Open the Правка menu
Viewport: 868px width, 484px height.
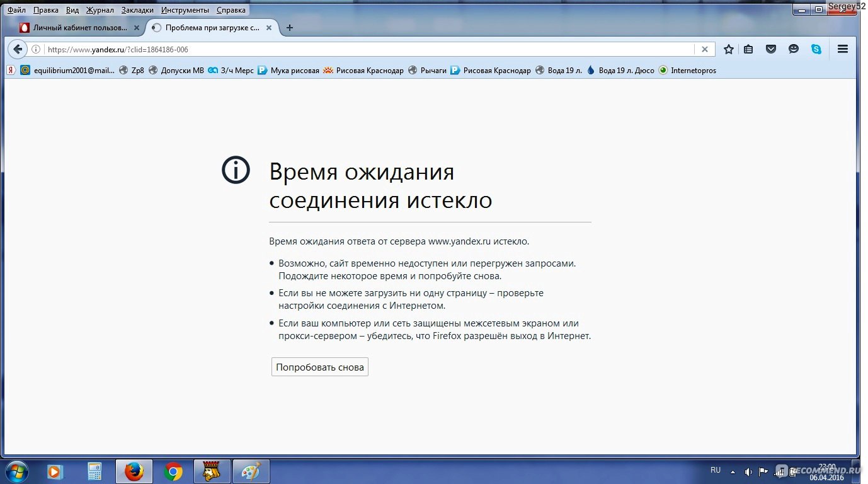click(46, 10)
